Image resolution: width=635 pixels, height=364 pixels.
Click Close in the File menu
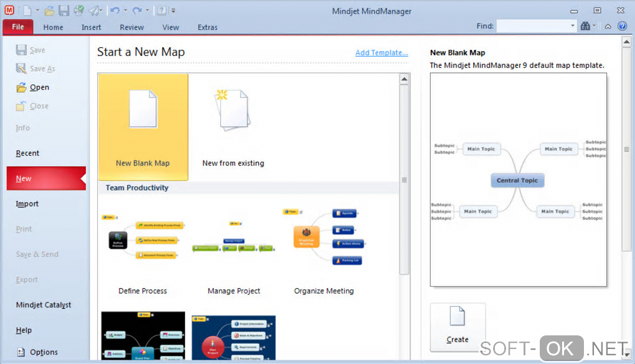[32, 106]
